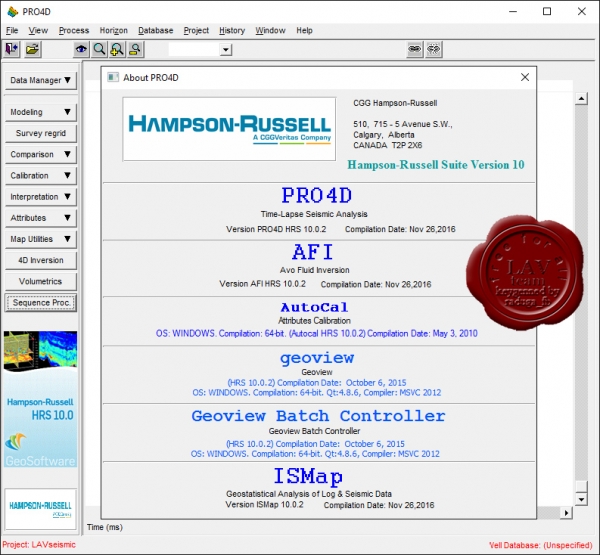Open the Database menu
Screen dimensions: 600x555
click(155, 31)
